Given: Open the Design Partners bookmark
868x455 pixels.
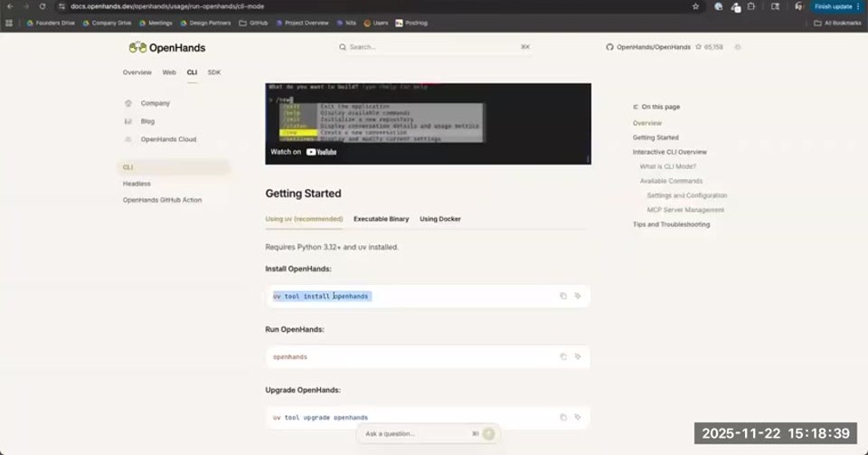Looking at the screenshot, I should click(205, 24).
